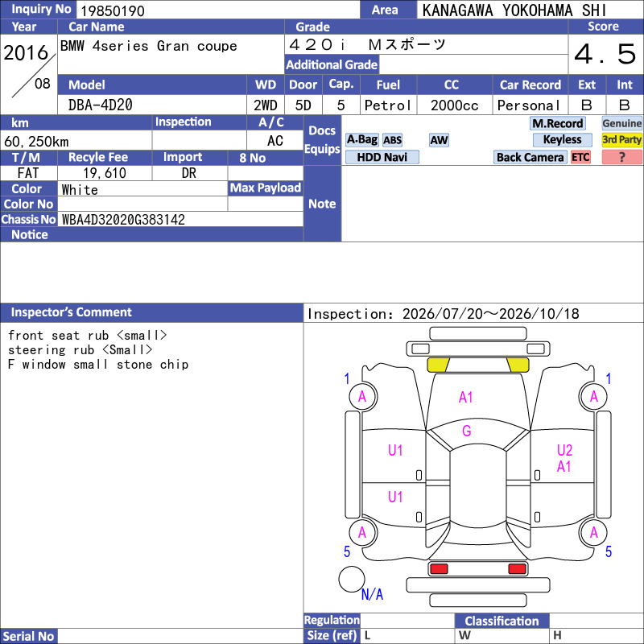Click the N/A spare tire circle
644x644 pixels.
[352, 579]
